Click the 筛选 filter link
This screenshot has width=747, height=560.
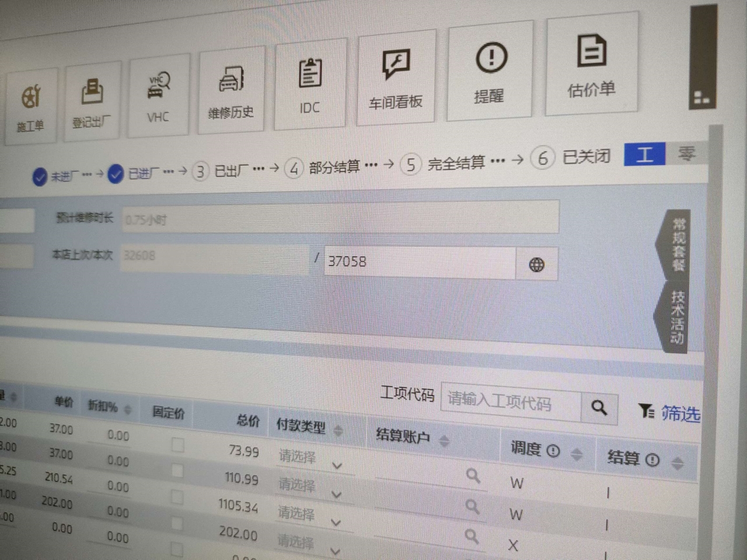click(x=680, y=414)
